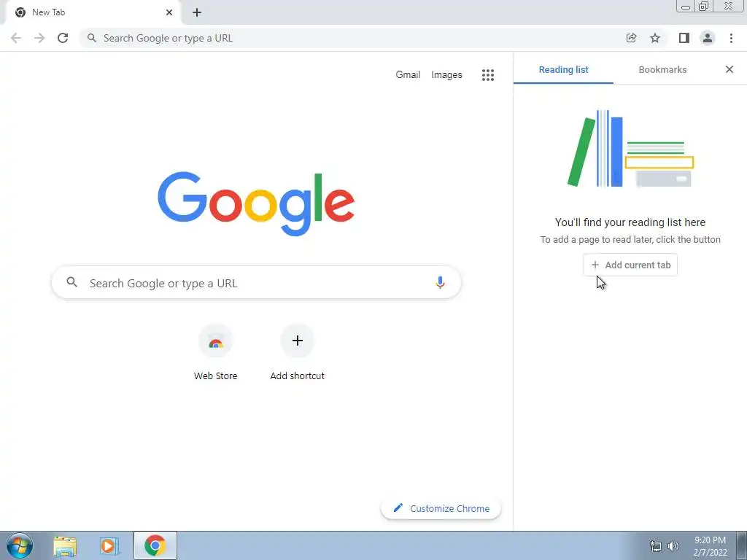The image size is (747, 560).
Task: Click the Chrome taskbar icon
Action: (x=155, y=545)
